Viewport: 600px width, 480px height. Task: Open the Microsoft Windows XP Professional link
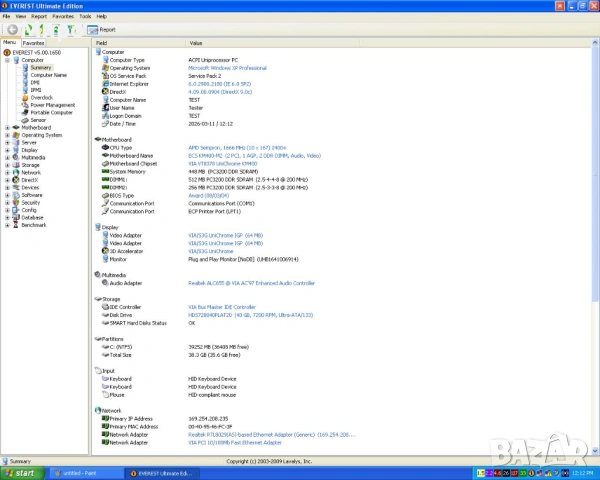coord(227,68)
